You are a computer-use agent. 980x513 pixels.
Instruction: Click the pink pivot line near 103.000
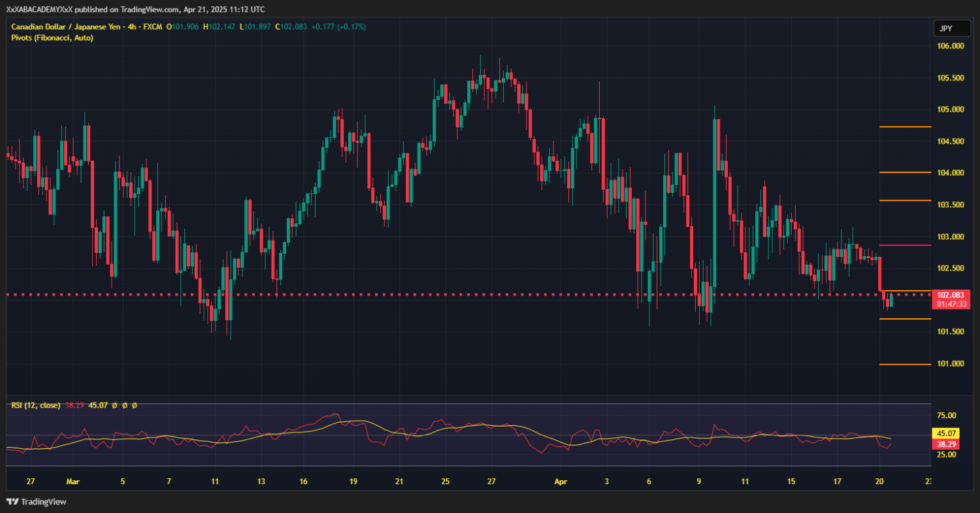[906, 245]
